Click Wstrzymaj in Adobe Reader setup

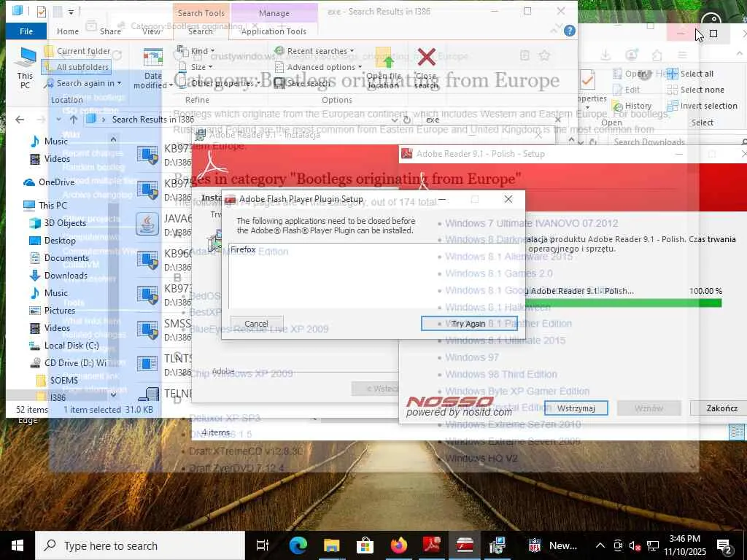click(576, 408)
